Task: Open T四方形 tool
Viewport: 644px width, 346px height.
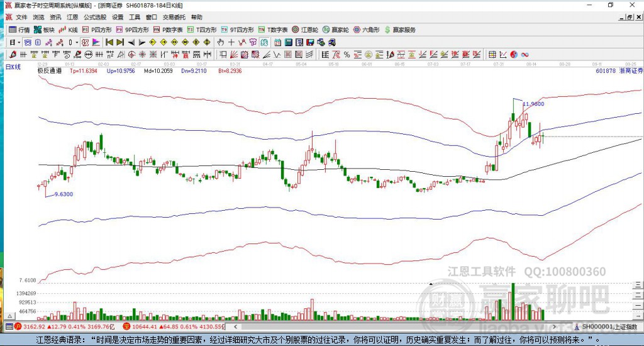Action: [202, 30]
